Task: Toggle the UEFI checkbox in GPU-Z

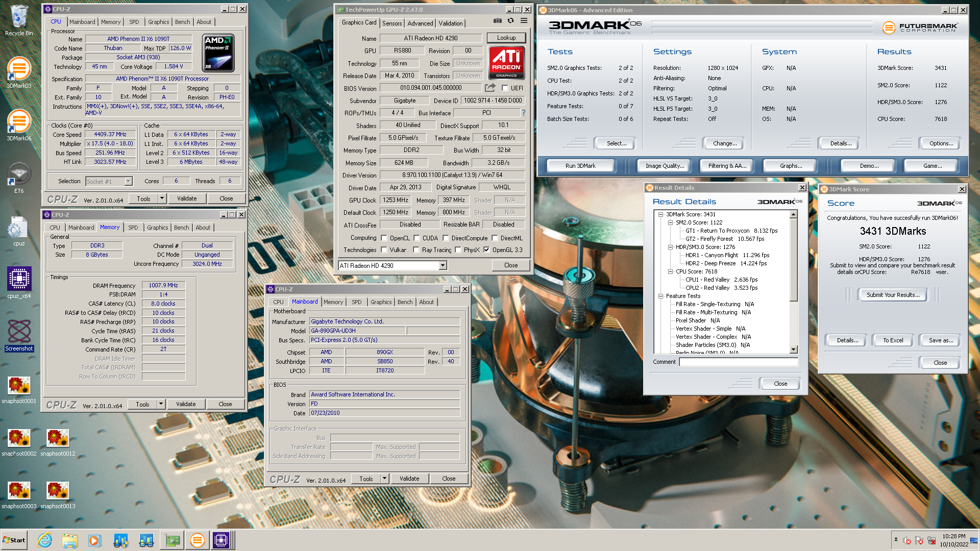Action: (x=505, y=88)
